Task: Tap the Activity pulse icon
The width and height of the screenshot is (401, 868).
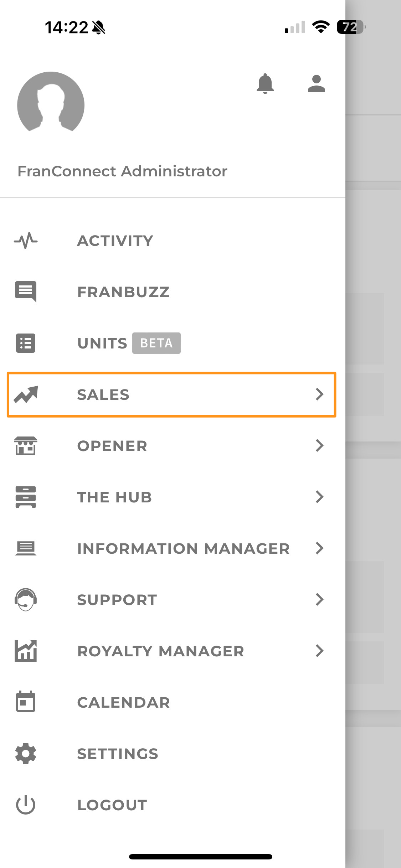Action: point(26,241)
